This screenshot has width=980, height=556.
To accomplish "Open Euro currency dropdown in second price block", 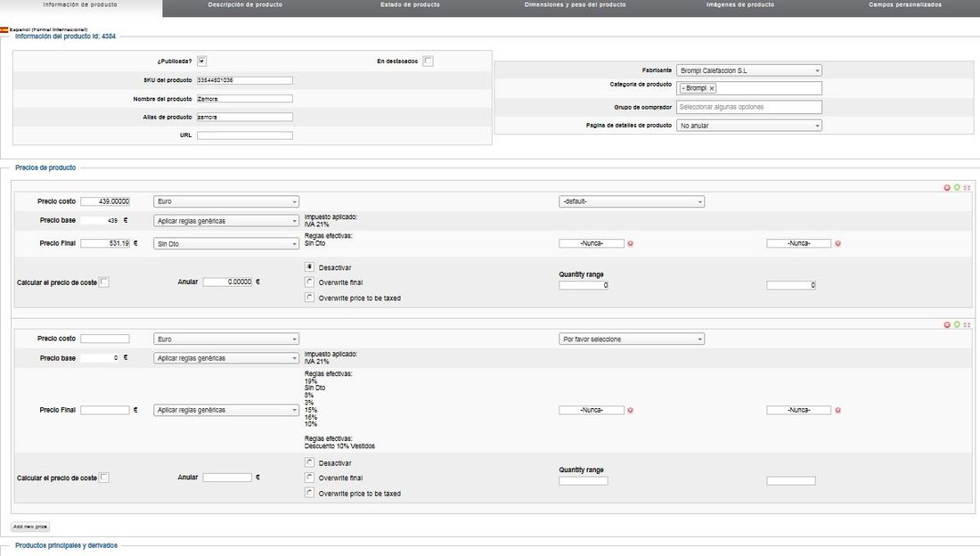I will point(226,339).
